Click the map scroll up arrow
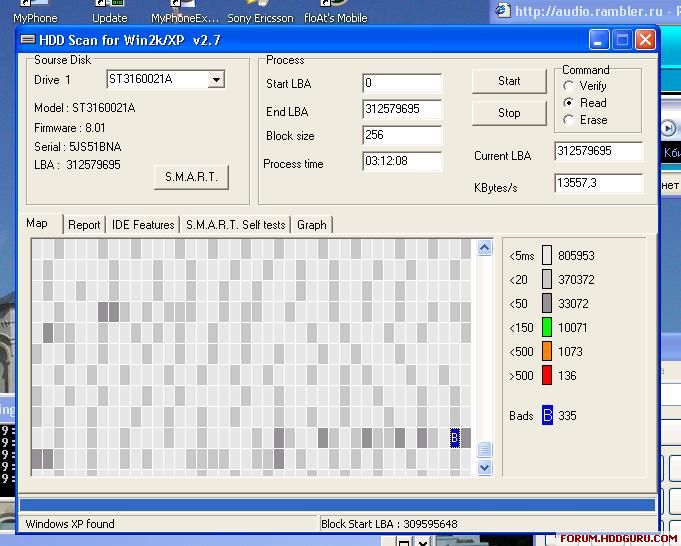Image resolution: width=681 pixels, height=546 pixels. point(485,248)
